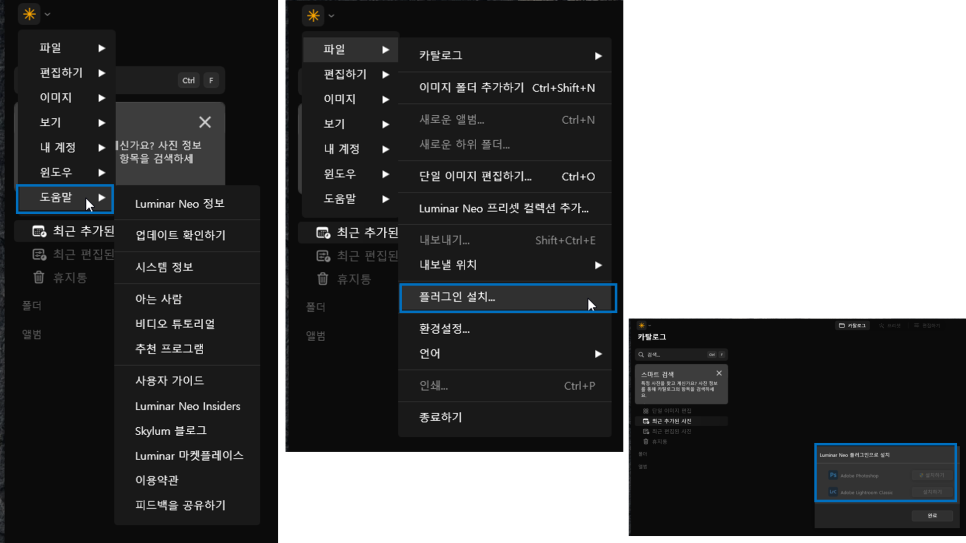Click the Luminar sun logo in the middle screenshot
The height and width of the screenshot is (543, 966).
pos(313,15)
